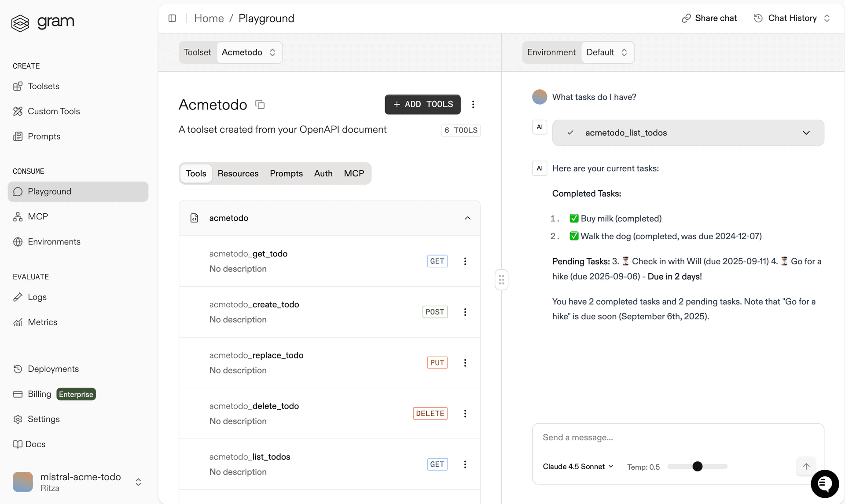Image resolution: width=845 pixels, height=504 pixels.
Task: Click the gram logo
Action: click(x=43, y=22)
